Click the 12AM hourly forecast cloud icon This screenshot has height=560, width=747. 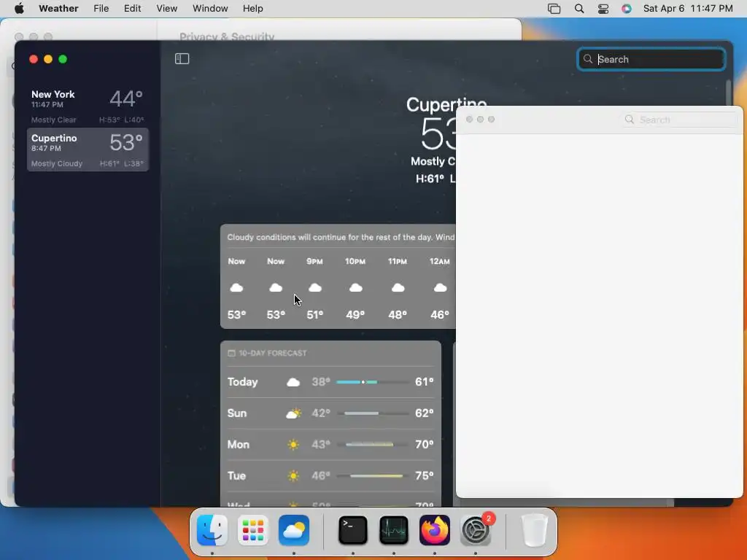(x=440, y=287)
